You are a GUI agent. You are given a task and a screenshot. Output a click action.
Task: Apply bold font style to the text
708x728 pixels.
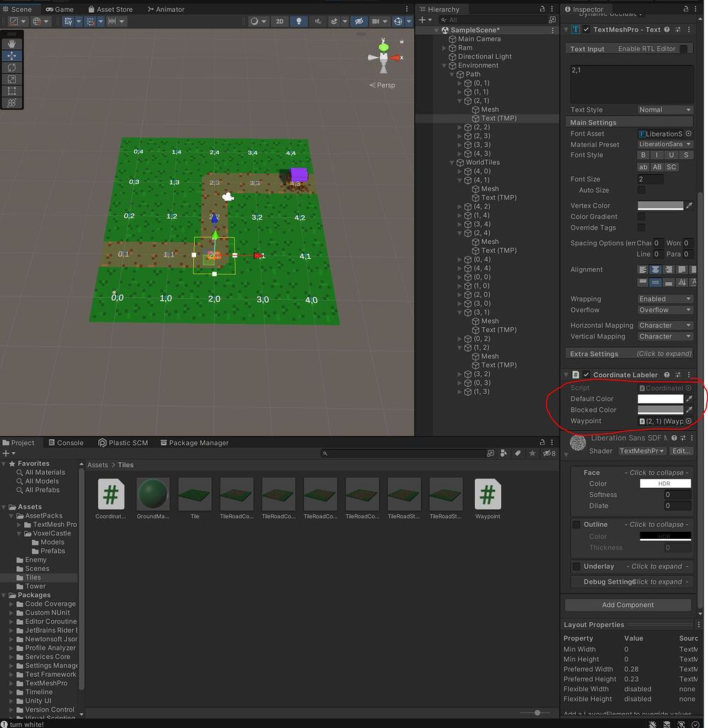coord(643,155)
